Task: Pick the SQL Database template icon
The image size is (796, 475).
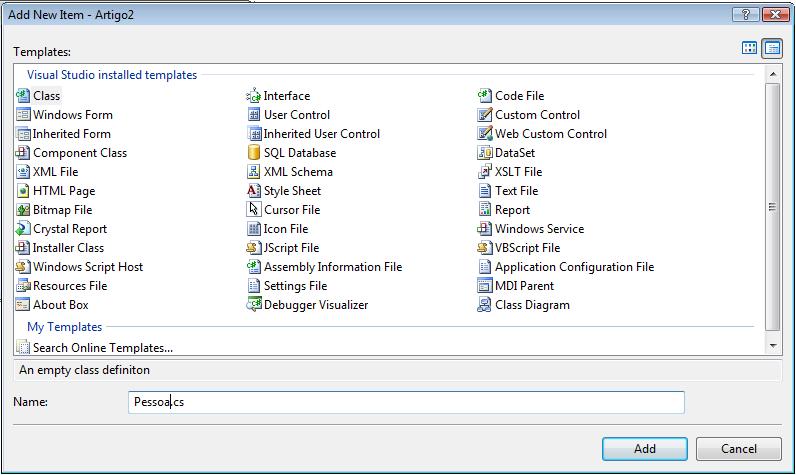Action: (255, 153)
